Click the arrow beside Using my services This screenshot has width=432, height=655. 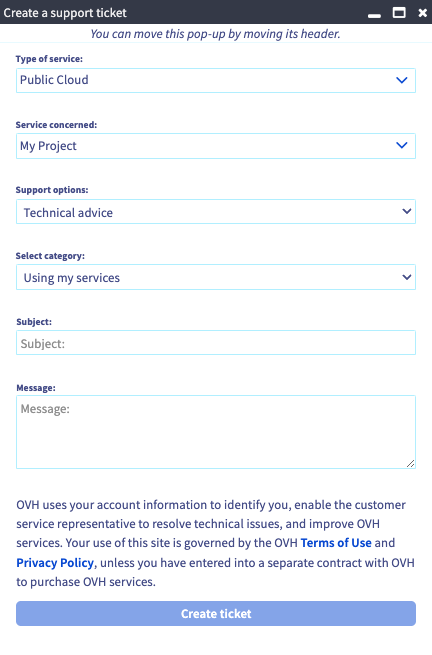pos(407,277)
